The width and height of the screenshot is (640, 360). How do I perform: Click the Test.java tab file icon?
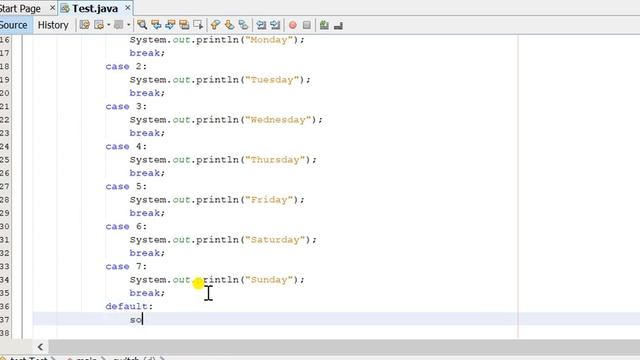[65, 8]
